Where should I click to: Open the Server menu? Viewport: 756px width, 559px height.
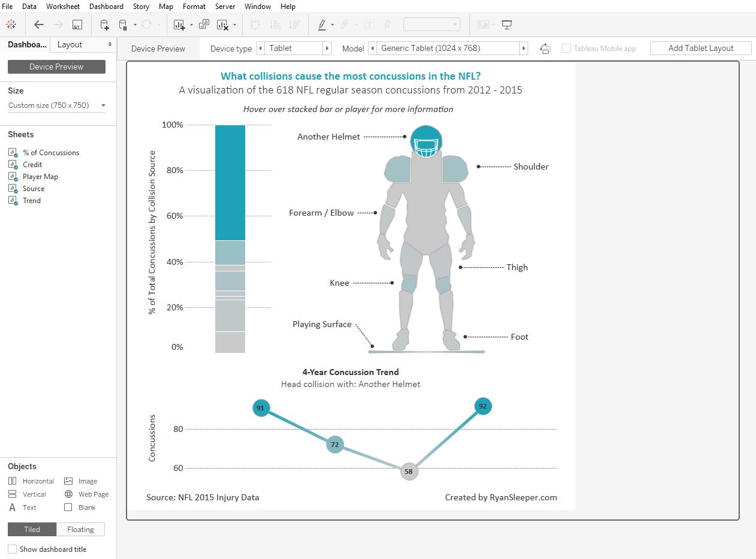(225, 7)
